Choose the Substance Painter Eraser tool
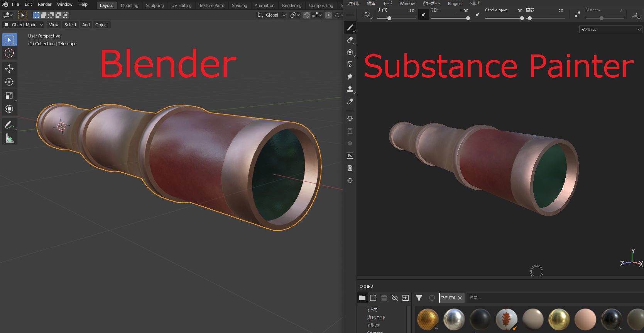 coord(350,40)
